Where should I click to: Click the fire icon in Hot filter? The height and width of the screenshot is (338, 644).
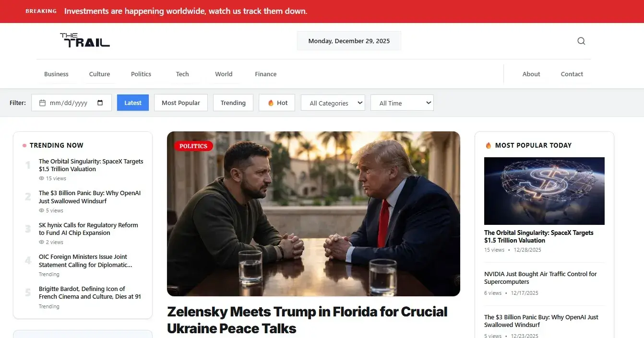[271, 103]
